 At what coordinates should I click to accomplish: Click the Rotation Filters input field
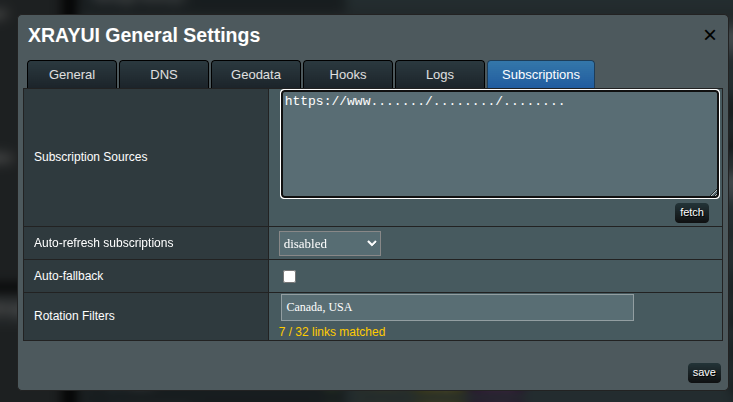click(457, 307)
